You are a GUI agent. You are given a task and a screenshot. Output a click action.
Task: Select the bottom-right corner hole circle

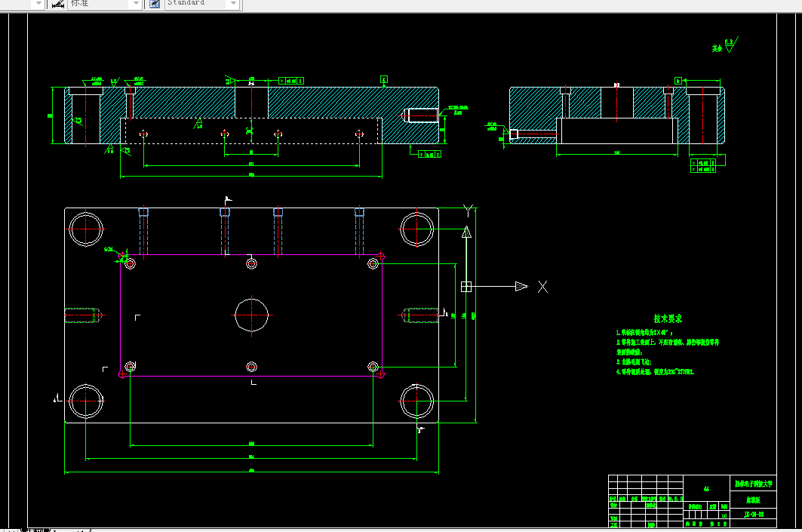coord(417,401)
